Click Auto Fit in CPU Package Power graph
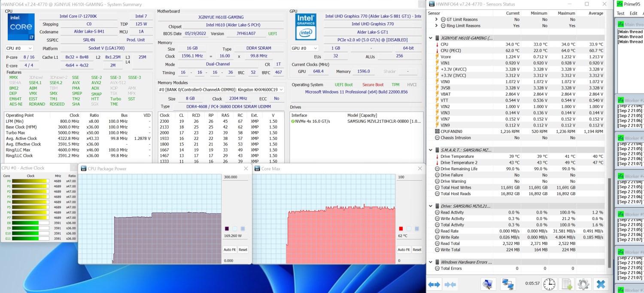The width and height of the screenshot is (644, 293). [230, 250]
